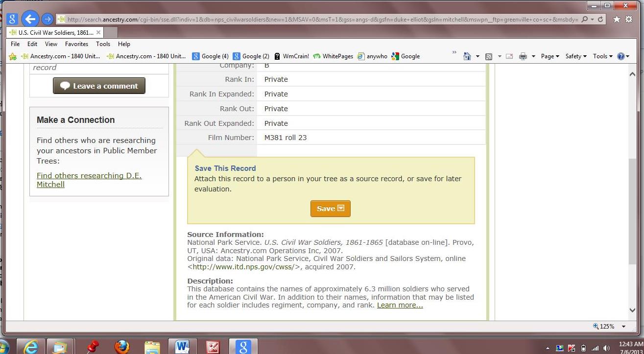Open the yellow folder taskbar icon

tap(152, 347)
